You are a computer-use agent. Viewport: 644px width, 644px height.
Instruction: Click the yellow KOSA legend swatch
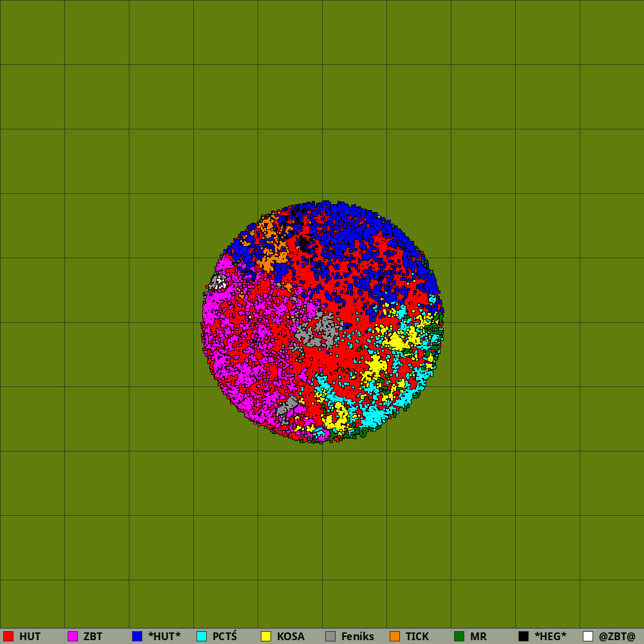266,636
